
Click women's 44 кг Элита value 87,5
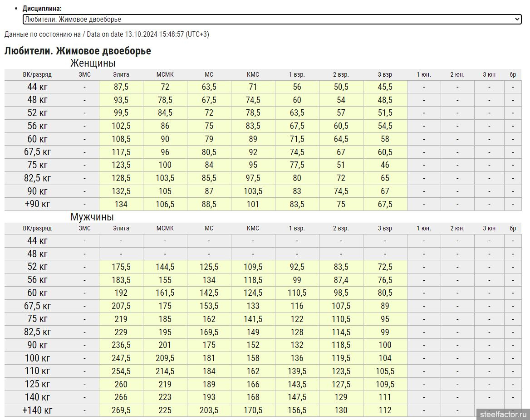[121, 87]
